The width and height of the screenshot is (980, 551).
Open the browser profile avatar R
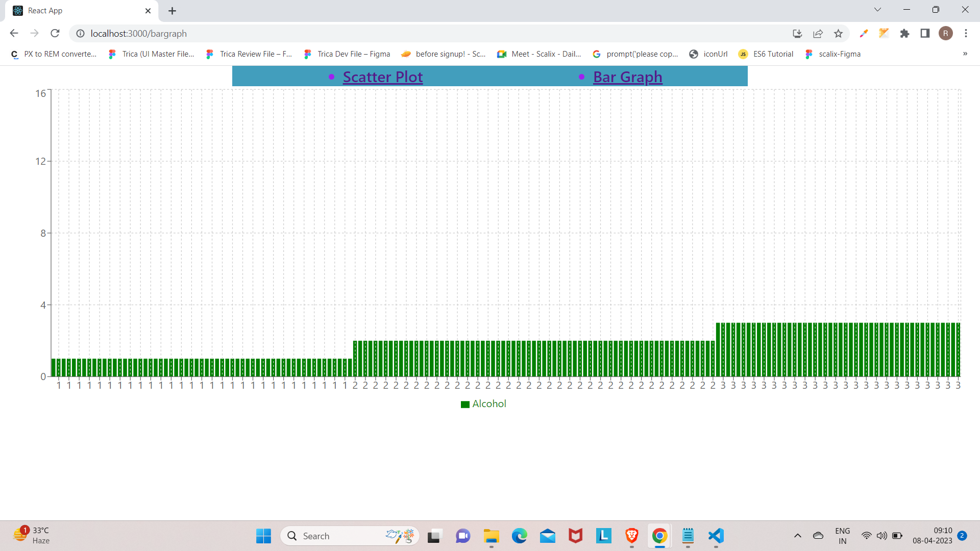pyautogui.click(x=946, y=33)
